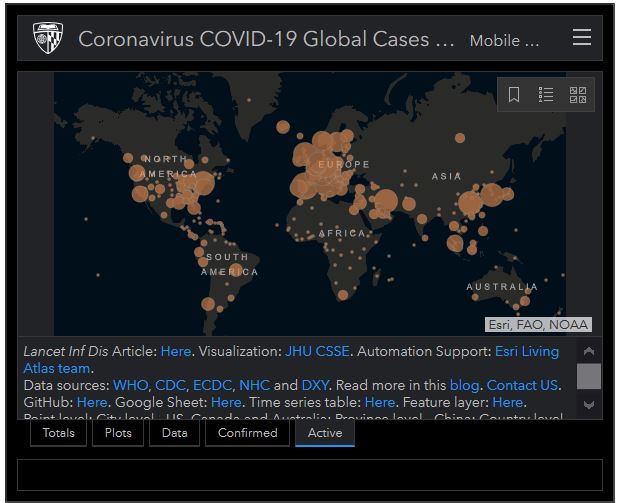Open the Lancet article 'Here' link
This screenshot has height=503, width=622.
point(176,351)
